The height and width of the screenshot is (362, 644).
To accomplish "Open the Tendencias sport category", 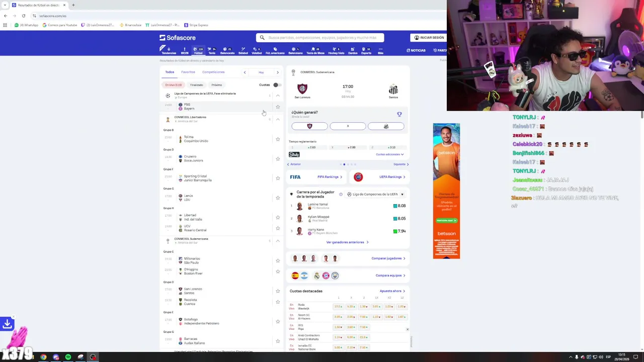I will (x=169, y=50).
